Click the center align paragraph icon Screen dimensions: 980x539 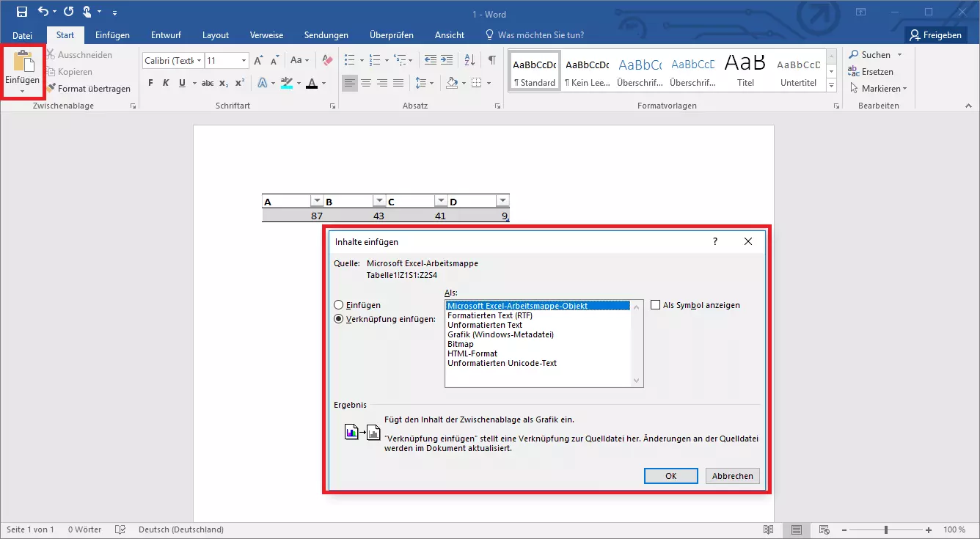(x=365, y=83)
